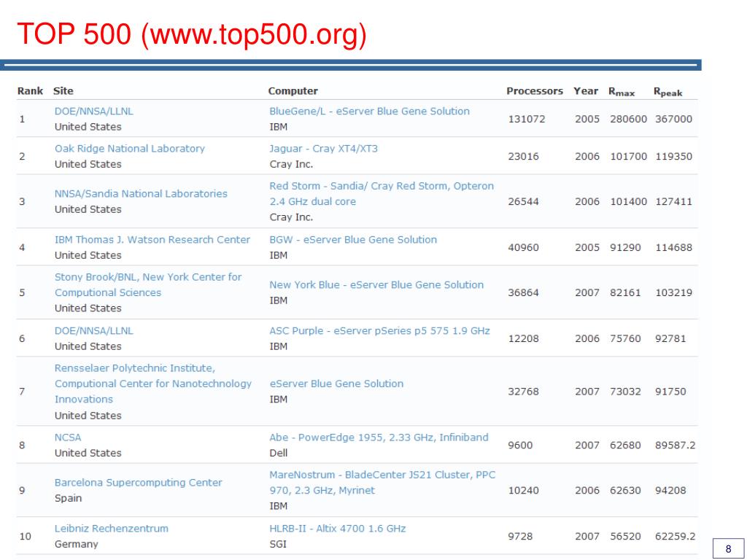Screen dimensions: 747x560
Task: Select Rpeak value 92781
Action: pos(671,338)
